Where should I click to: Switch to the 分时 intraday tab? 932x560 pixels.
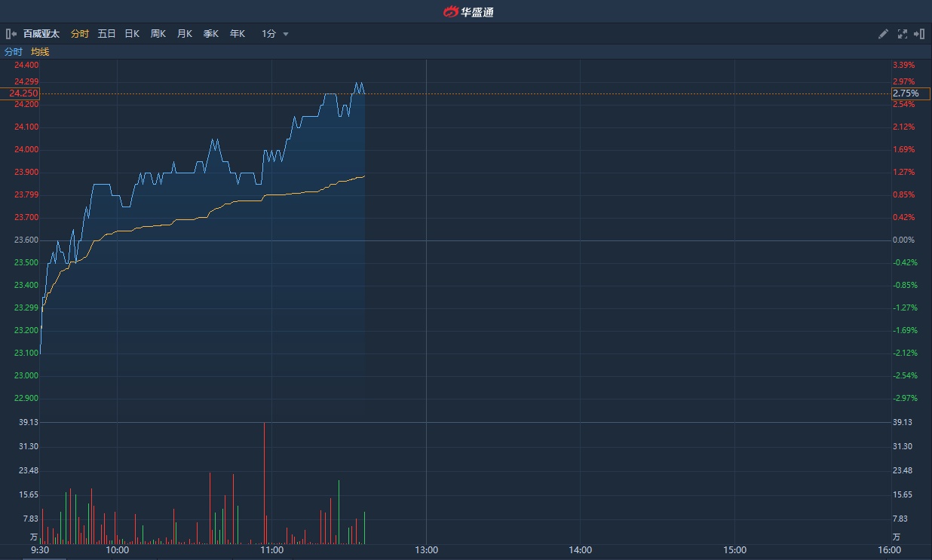click(x=80, y=34)
